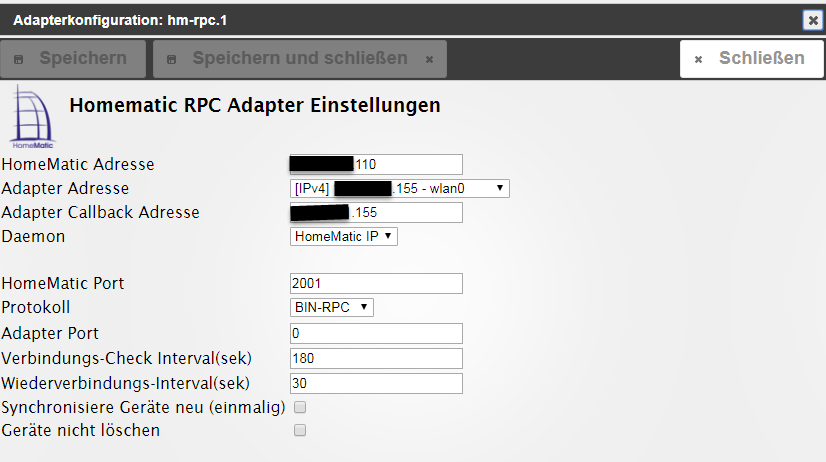Close the Adapterkonfiguration dialog via title bar X

pos(812,19)
